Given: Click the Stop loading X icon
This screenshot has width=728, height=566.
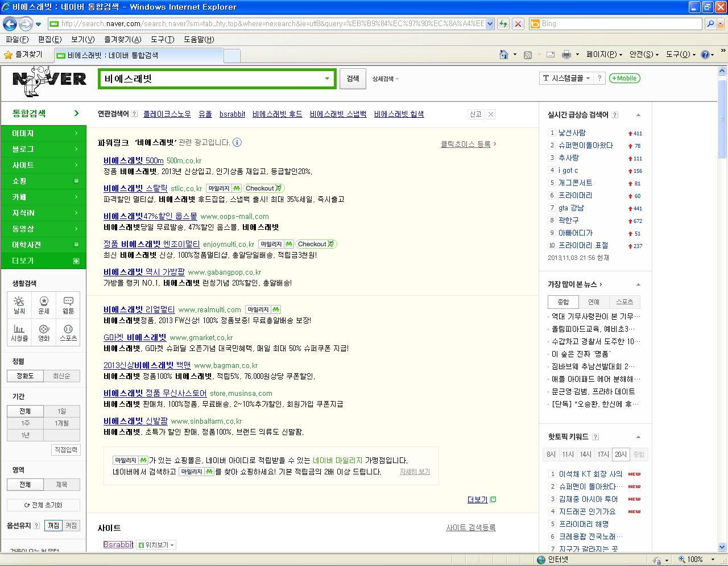Looking at the screenshot, I should tap(518, 24).
